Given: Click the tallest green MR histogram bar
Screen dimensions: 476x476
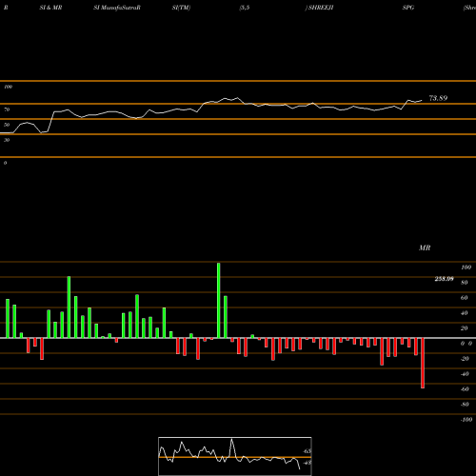Looking at the screenshot, I should [x=219, y=300].
